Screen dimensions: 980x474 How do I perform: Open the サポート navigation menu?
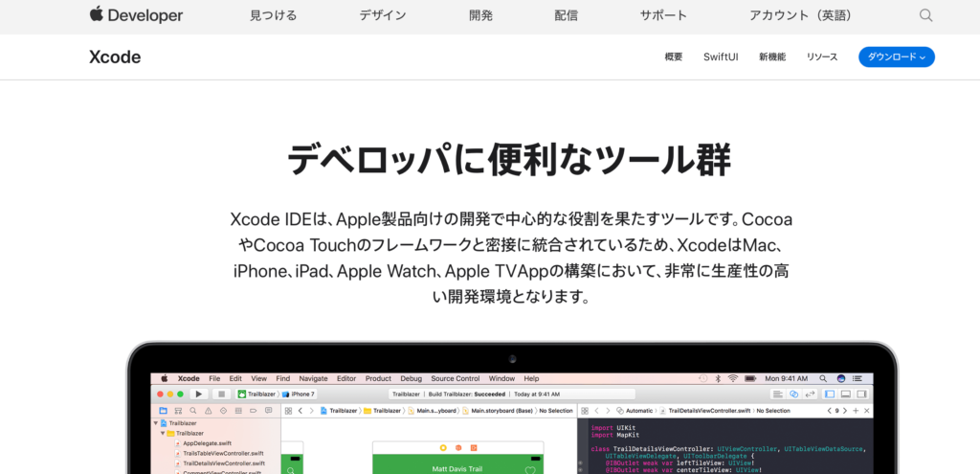pyautogui.click(x=664, y=15)
